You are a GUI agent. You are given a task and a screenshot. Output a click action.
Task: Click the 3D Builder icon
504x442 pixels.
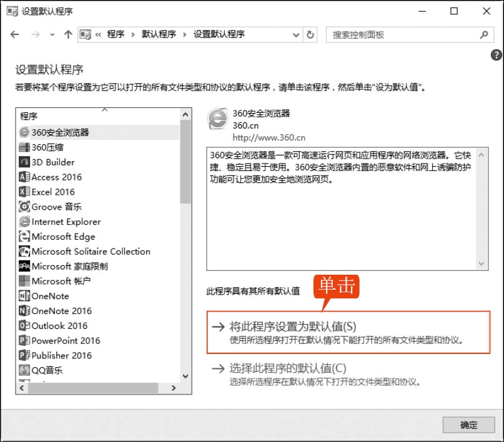(24, 162)
